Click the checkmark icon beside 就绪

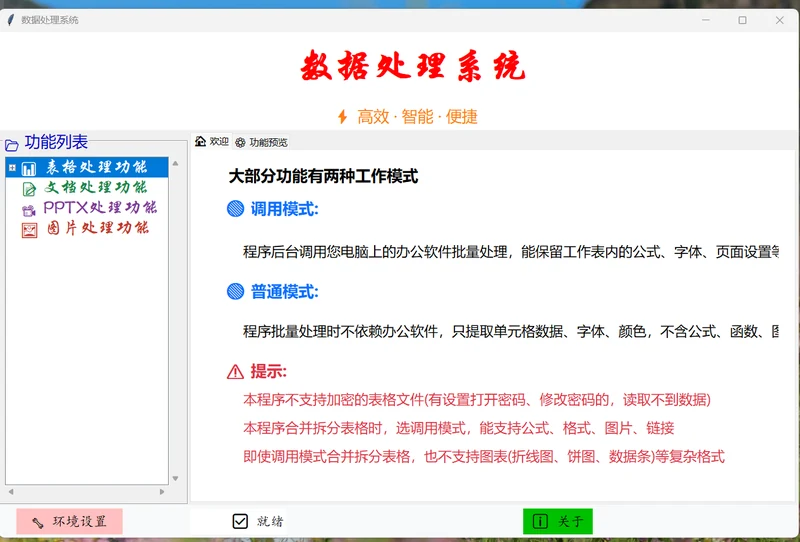pyautogui.click(x=240, y=521)
